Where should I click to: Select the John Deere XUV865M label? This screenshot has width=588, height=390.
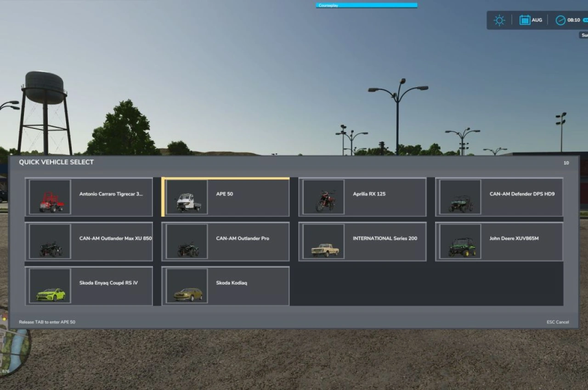(514, 239)
